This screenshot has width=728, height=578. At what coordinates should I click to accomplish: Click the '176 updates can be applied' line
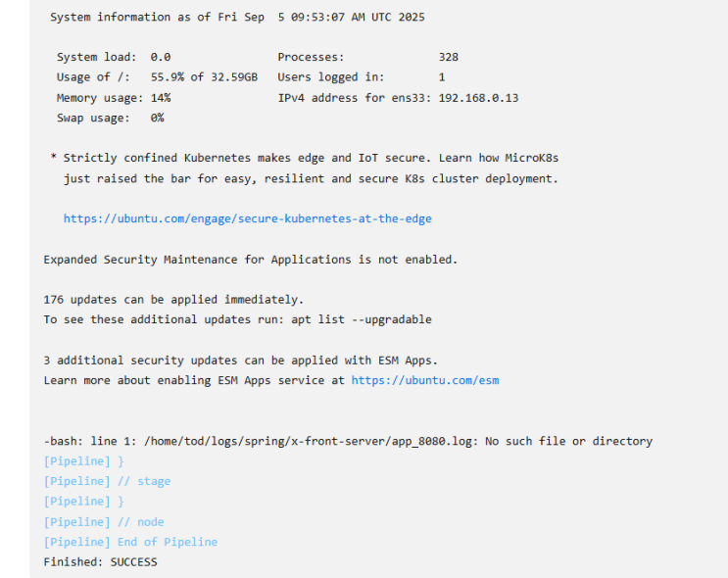173,300
